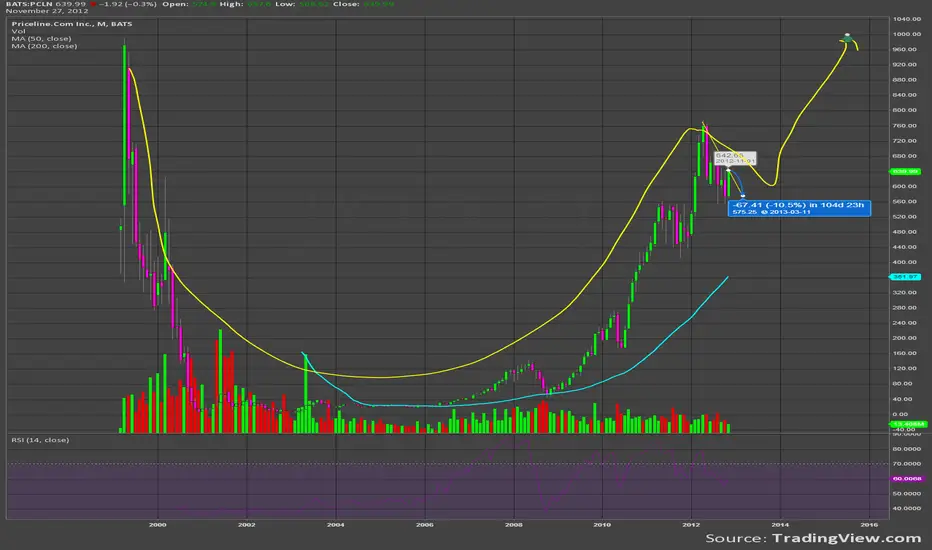The height and width of the screenshot is (550, 932).
Task: Select the blue -67.41 (-10.5%) measurement box
Action: click(799, 208)
